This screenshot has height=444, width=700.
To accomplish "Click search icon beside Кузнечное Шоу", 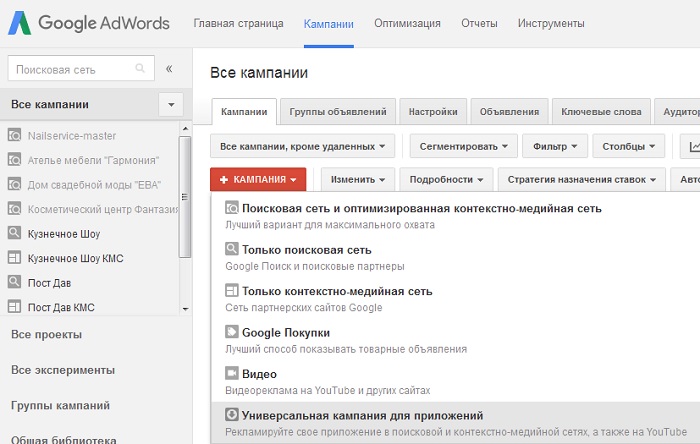I will coord(14,233).
